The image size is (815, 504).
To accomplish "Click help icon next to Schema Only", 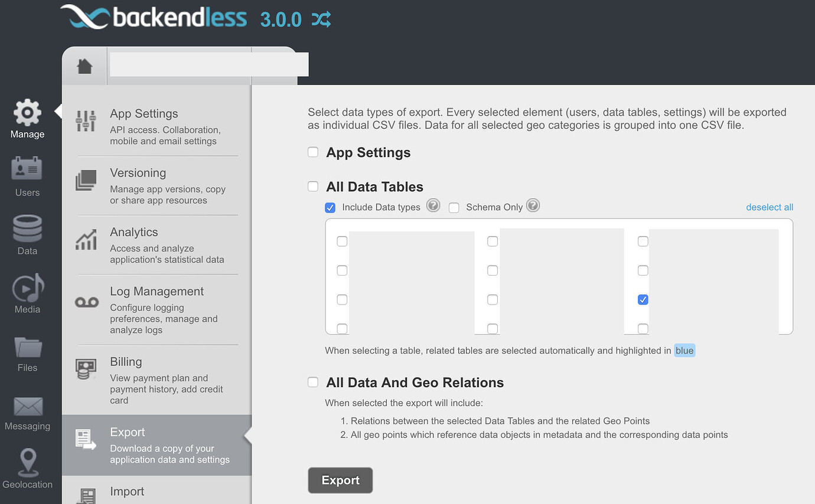I will coord(533,206).
